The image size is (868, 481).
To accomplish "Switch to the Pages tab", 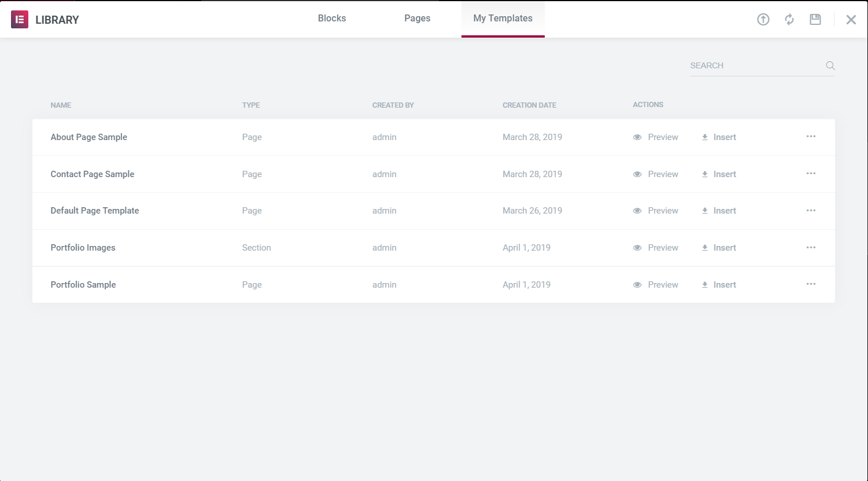I will click(x=417, y=19).
